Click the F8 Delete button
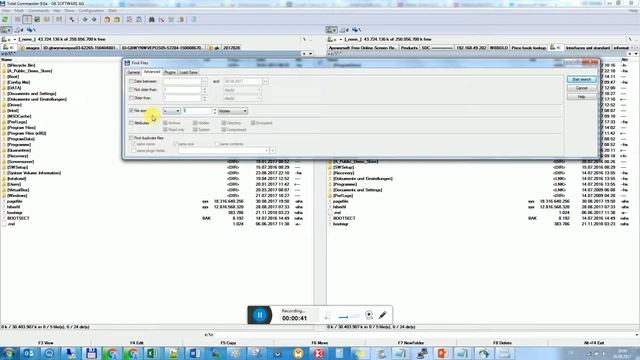 [x=502, y=343]
